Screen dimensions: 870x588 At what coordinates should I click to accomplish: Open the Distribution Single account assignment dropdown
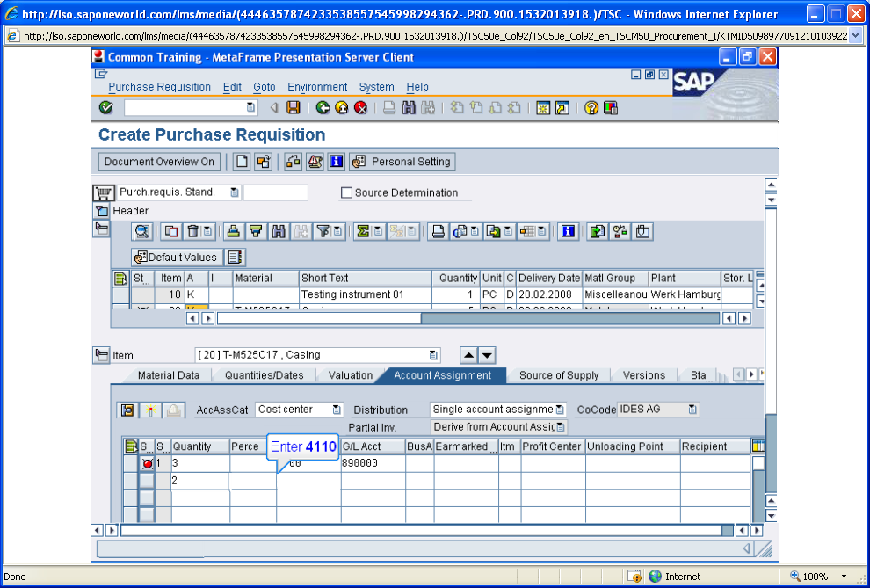560,410
